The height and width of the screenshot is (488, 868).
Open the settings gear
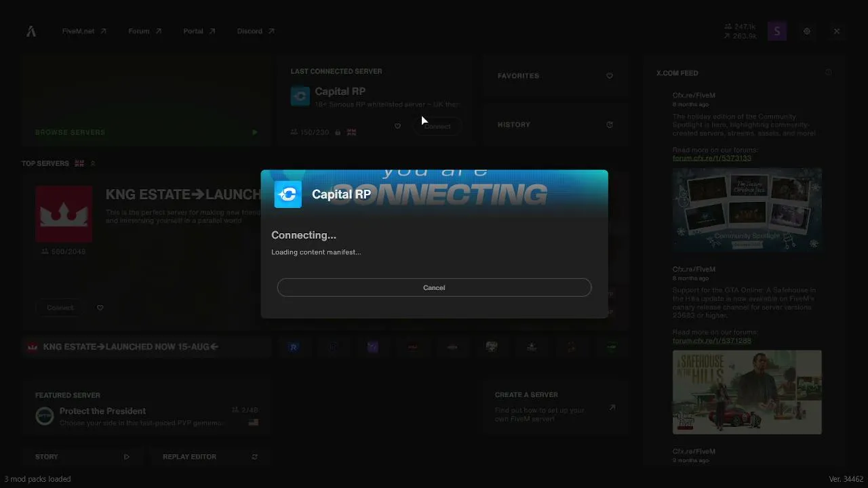click(x=807, y=31)
